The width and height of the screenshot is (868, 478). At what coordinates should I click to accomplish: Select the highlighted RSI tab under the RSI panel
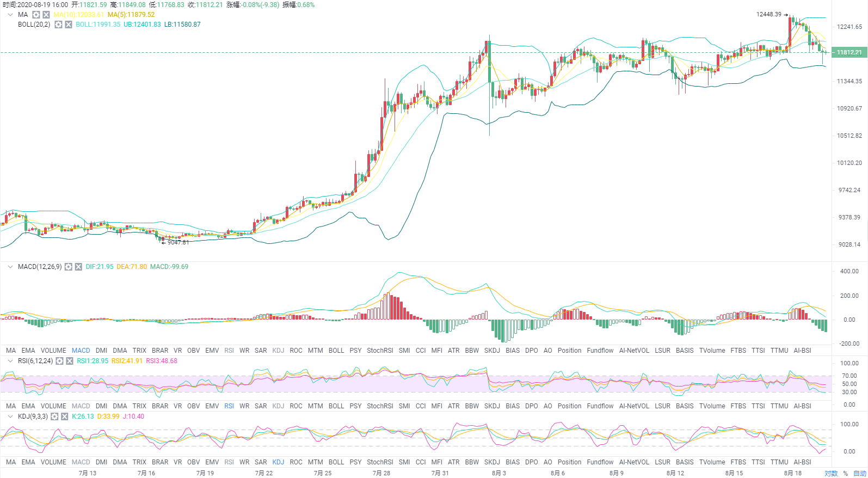tap(229, 406)
